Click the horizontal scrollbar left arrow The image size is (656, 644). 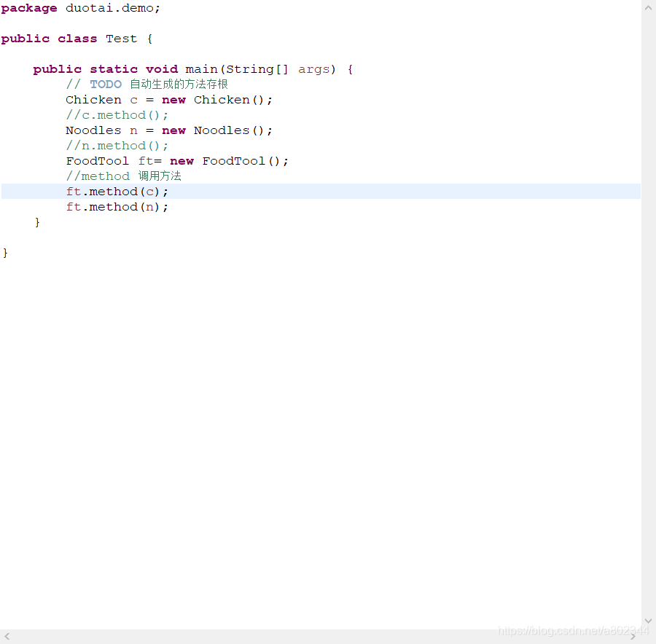7,637
